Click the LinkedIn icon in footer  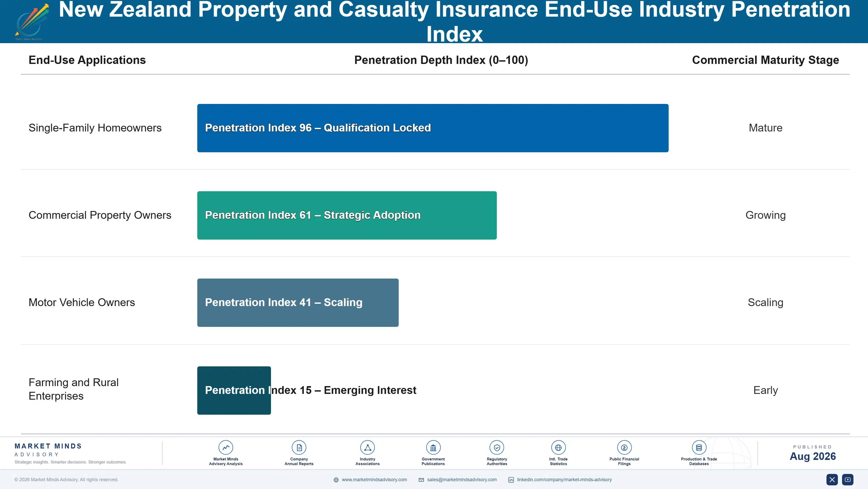click(x=511, y=480)
